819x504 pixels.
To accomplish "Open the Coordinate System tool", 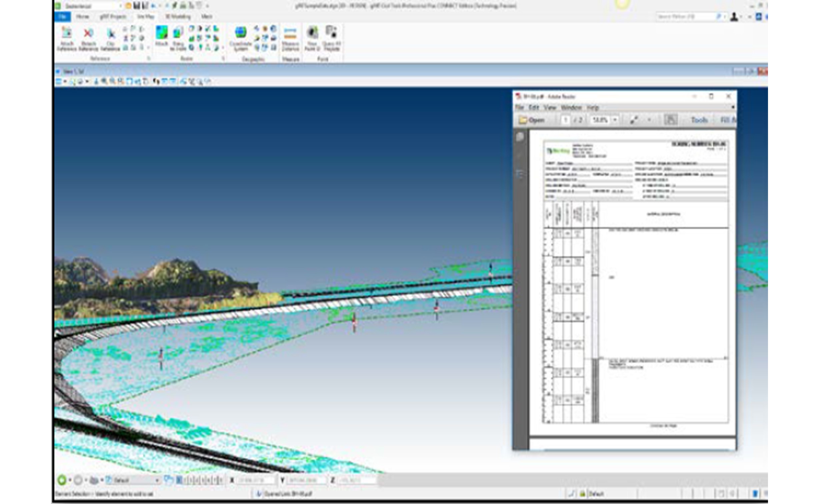I will click(x=240, y=39).
